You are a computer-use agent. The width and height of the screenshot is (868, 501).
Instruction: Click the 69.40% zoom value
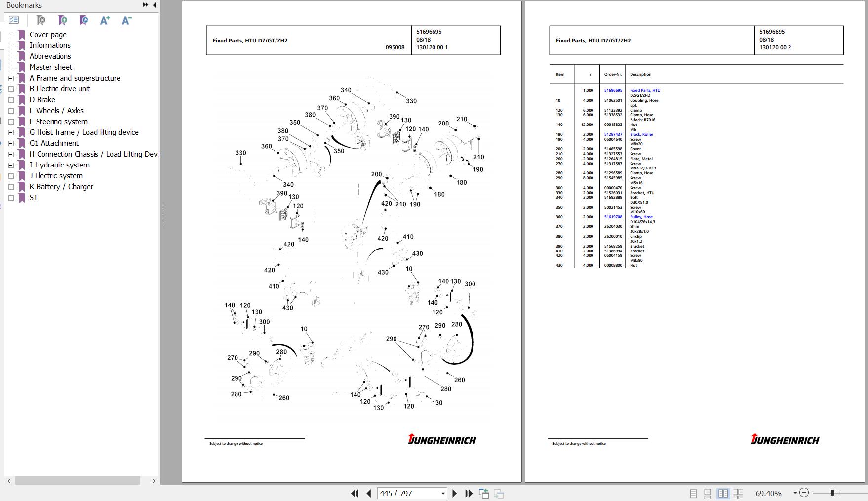tap(768, 493)
